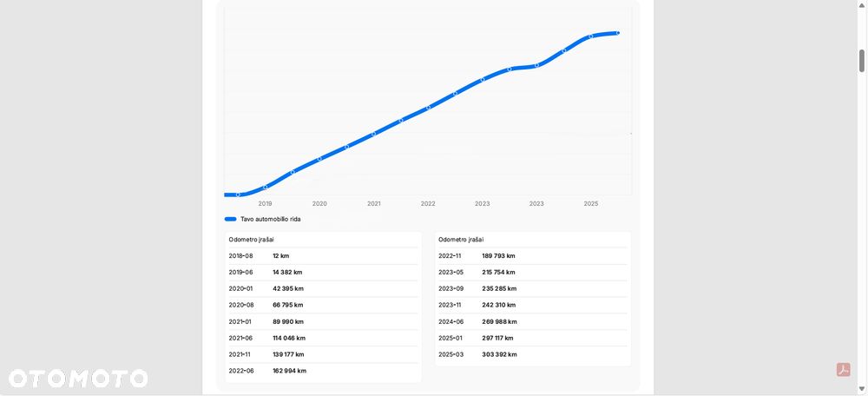Select the 2019-06 date entry

tap(240, 273)
